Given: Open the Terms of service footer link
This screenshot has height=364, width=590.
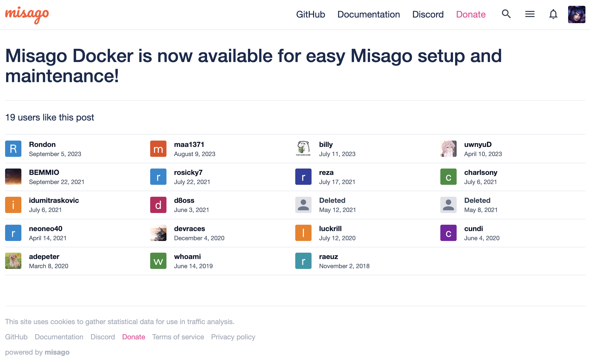Looking at the screenshot, I should pyautogui.click(x=178, y=337).
